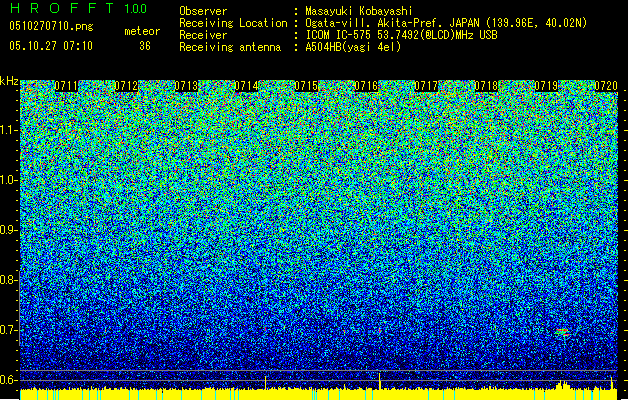The height and width of the screenshot is (400, 629).
Task: Click the 0720 time marker
Action: pyautogui.click(x=606, y=86)
